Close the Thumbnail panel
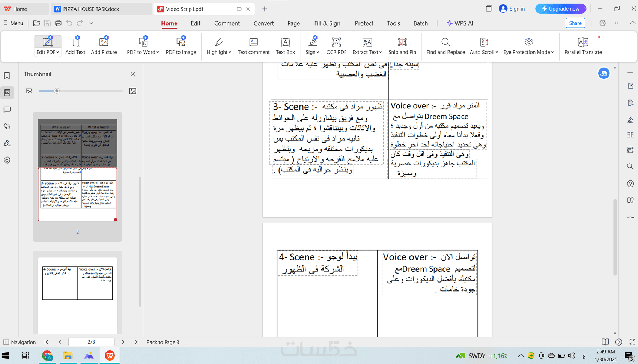 pyautogui.click(x=133, y=74)
